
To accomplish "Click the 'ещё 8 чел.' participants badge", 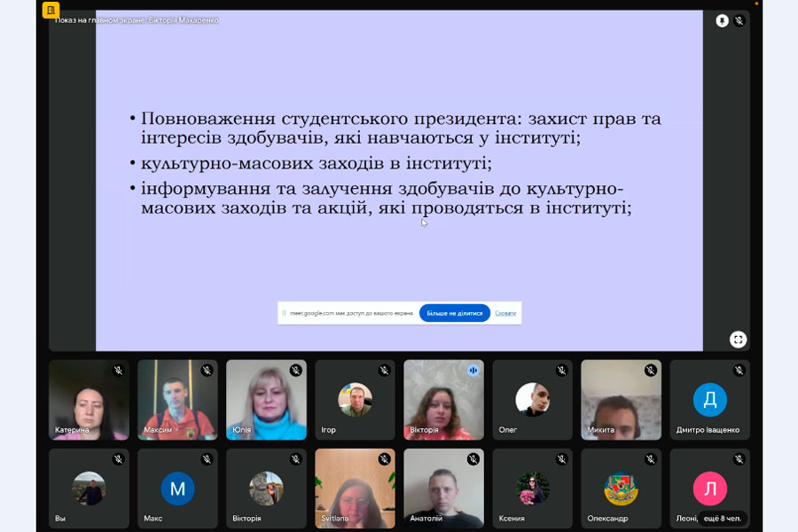I will tap(722, 518).
